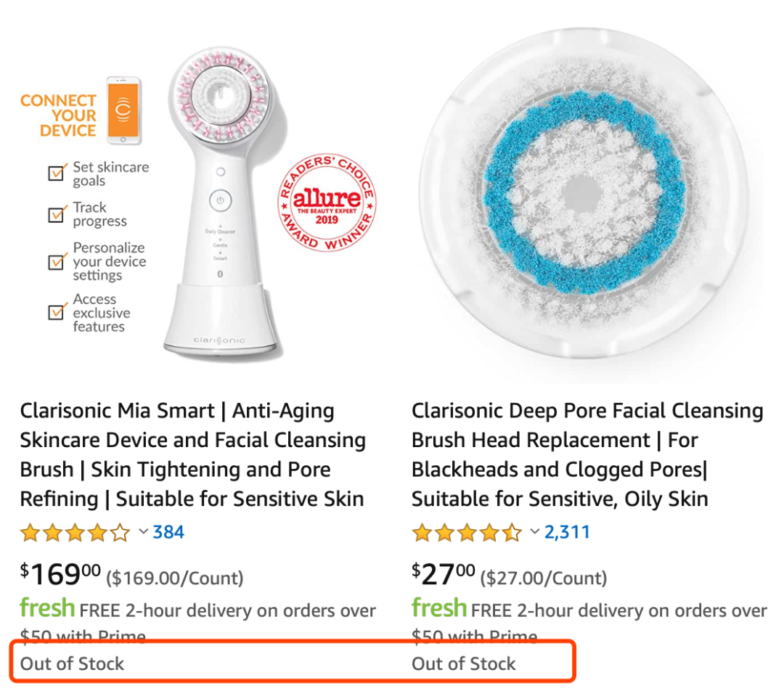Viewport: 784px width, 691px height.
Task: Expand rating breakdown arrow beside 2,311 reviews
Action: tap(535, 533)
